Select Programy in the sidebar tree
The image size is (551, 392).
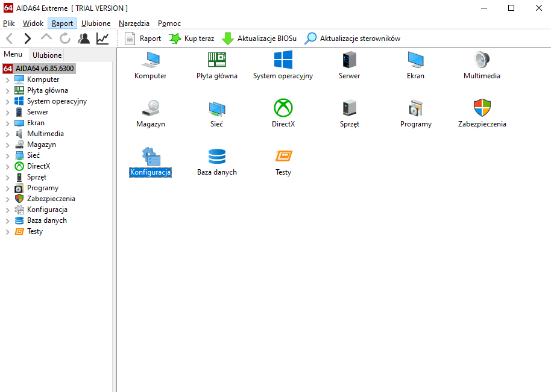point(43,188)
